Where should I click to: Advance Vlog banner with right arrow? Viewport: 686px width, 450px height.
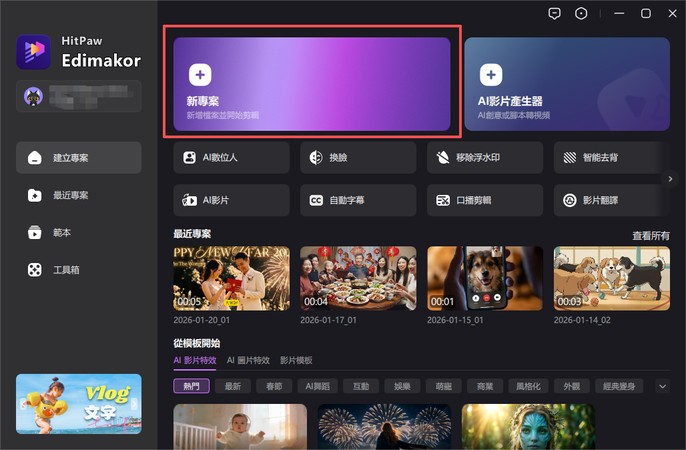(x=134, y=404)
